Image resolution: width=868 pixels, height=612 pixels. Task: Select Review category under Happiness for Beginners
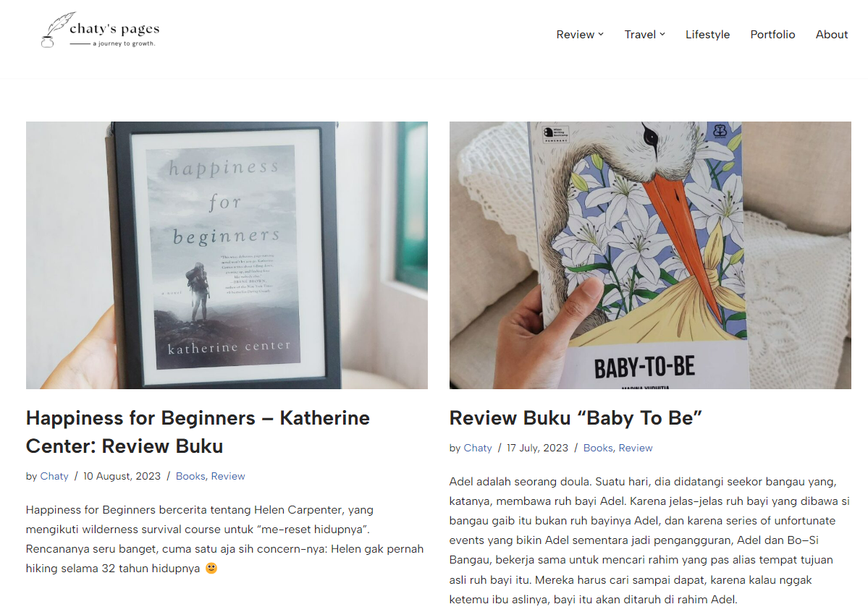(227, 476)
